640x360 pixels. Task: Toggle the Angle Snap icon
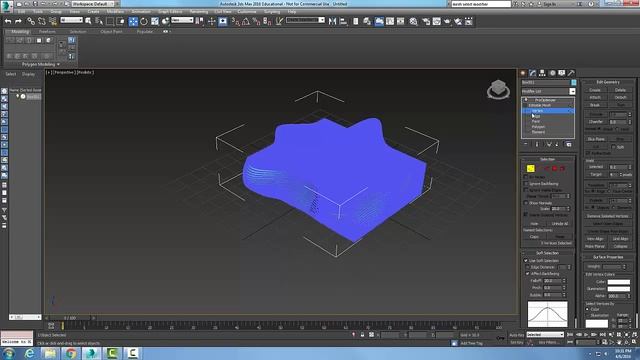point(246,21)
